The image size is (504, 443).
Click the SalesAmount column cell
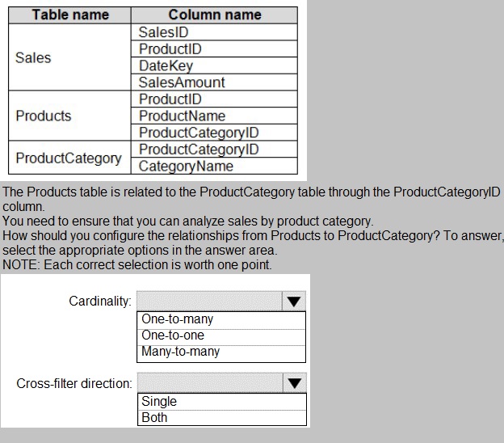(214, 82)
